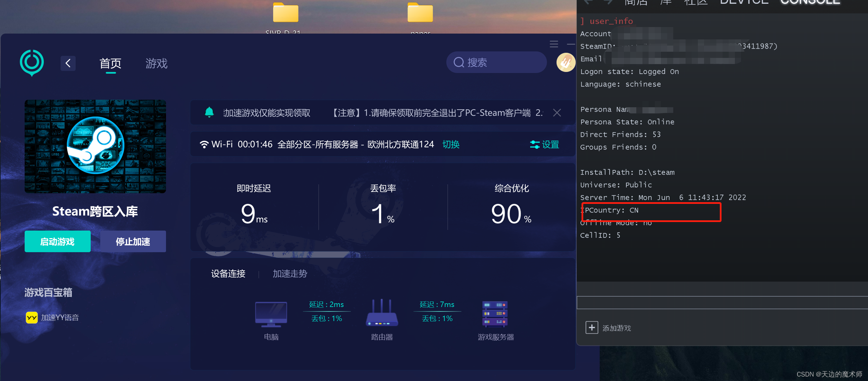Click the InstallPath: D:\steam line

[627, 172]
